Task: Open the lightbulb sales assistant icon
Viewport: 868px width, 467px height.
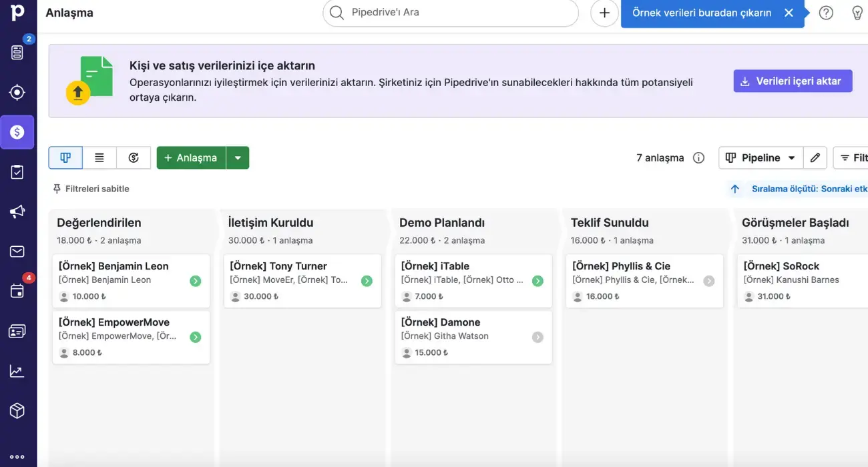Action: (x=858, y=13)
